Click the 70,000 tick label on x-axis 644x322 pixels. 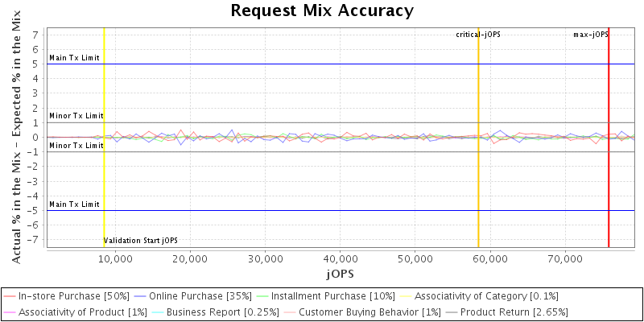pyautogui.click(x=565, y=259)
